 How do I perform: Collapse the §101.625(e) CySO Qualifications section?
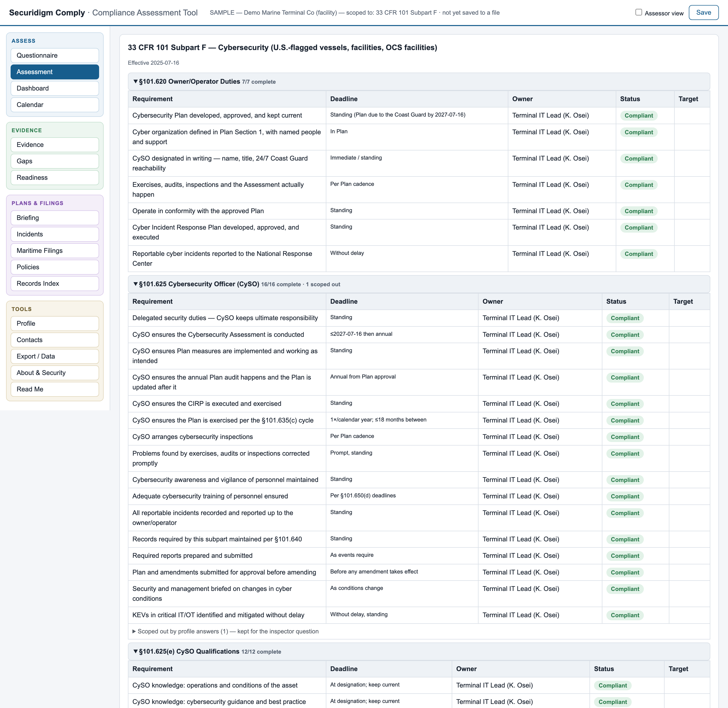point(419,651)
